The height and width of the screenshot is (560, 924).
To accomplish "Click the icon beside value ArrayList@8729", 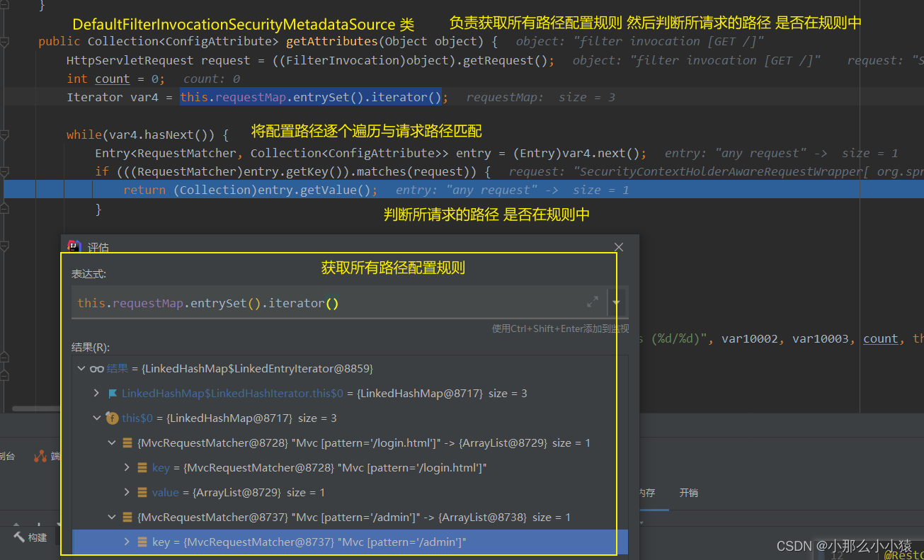I will click(x=142, y=493).
